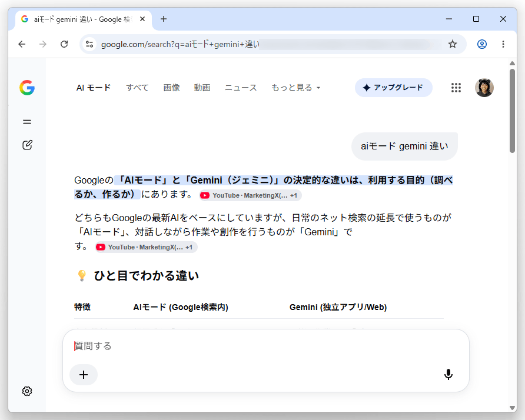525x420 pixels.
Task: Open the Google account profile picture
Action: tap(484, 88)
